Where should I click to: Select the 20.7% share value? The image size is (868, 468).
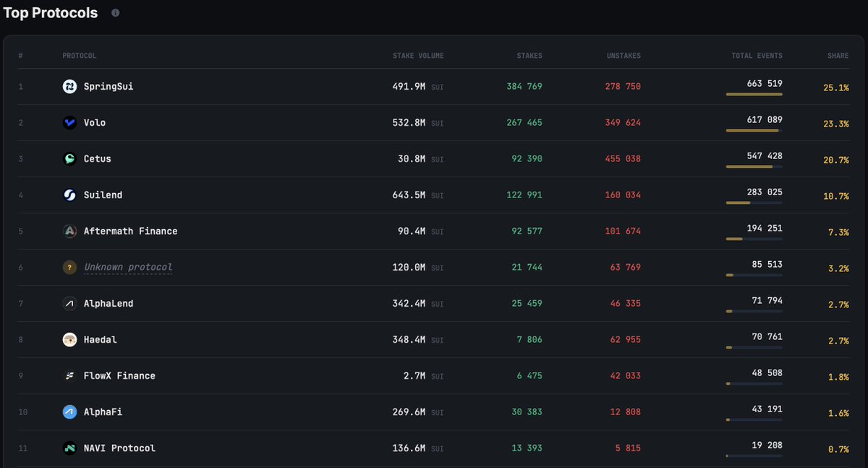point(836,160)
